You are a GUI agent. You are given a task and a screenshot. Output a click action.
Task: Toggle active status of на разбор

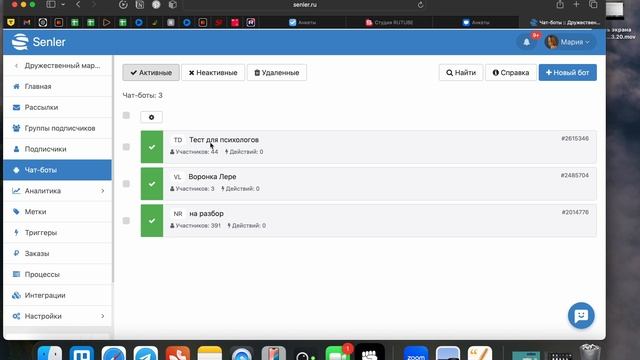(x=152, y=221)
